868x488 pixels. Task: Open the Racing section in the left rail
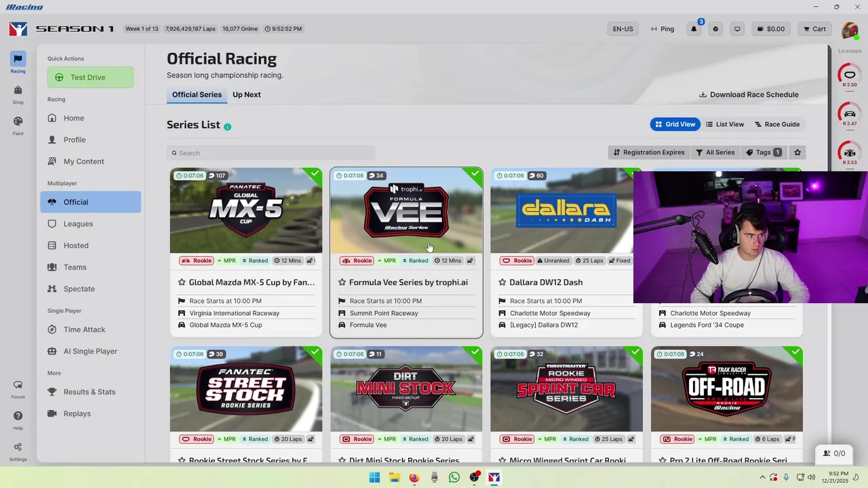pyautogui.click(x=18, y=62)
